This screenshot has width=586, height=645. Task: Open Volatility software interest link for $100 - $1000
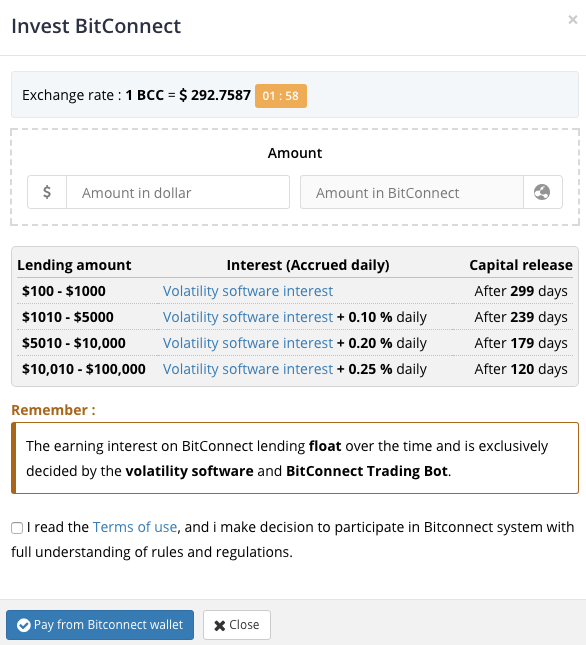click(x=248, y=291)
